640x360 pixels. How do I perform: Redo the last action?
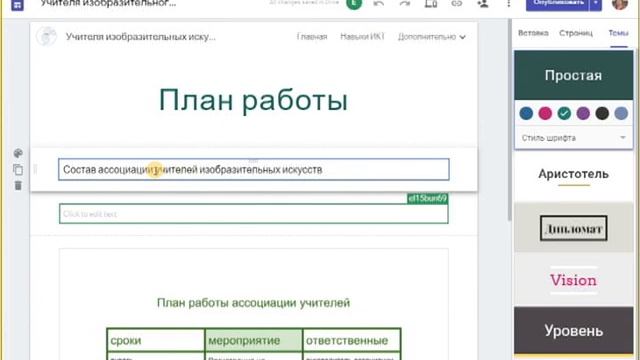(x=404, y=4)
